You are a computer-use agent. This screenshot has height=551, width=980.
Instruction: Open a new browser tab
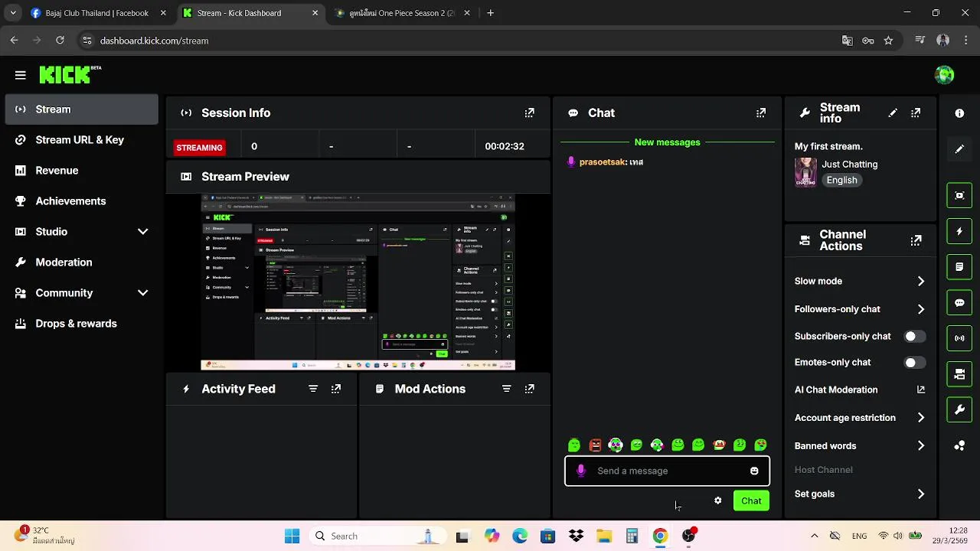(490, 13)
